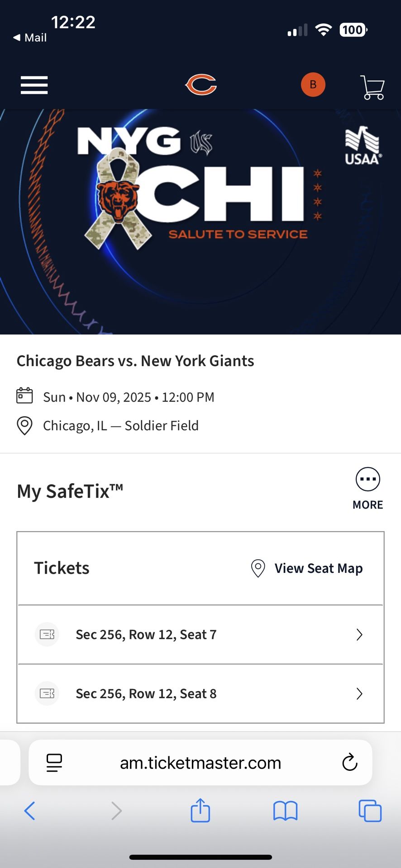Tap the Chicago Bears vs. New York Giants title
The height and width of the screenshot is (868, 401).
[x=135, y=360]
